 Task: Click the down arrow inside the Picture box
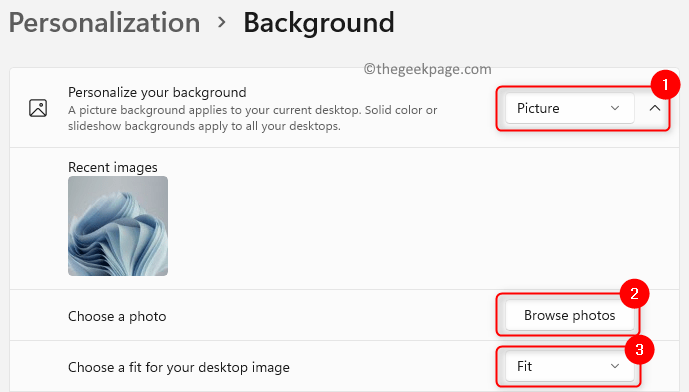(615, 108)
